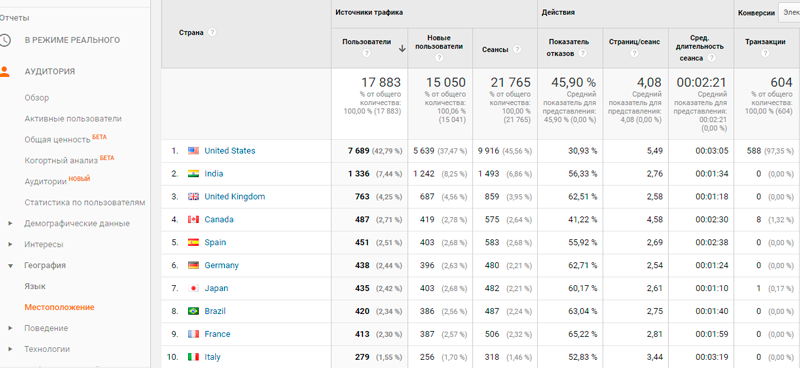Open Canada country link

[x=219, y=219]
